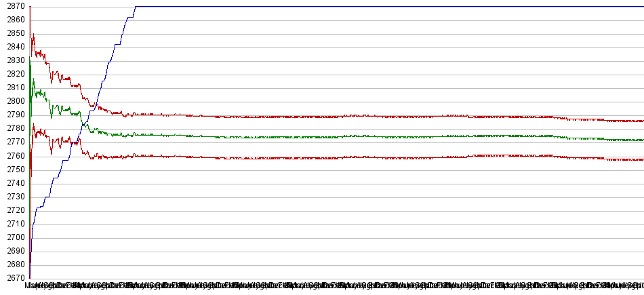Select the 2790 y-axis label

coord(13,115)
